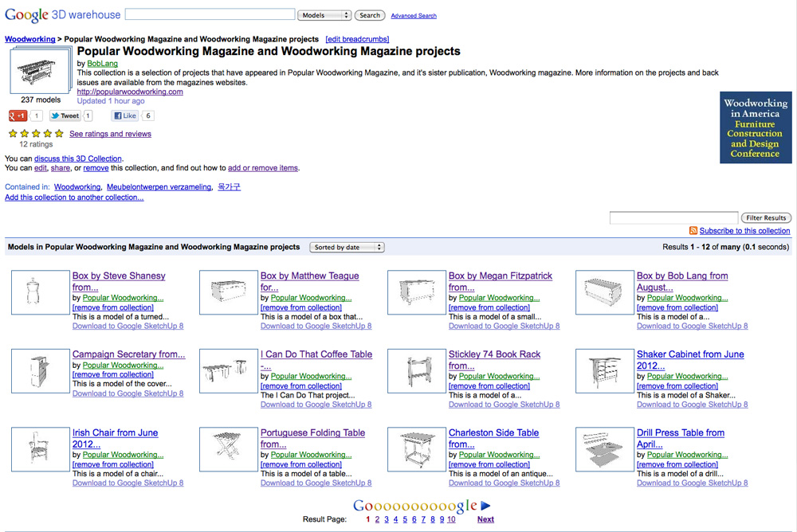Click the five-star rating stars

[x=35, y=134]
